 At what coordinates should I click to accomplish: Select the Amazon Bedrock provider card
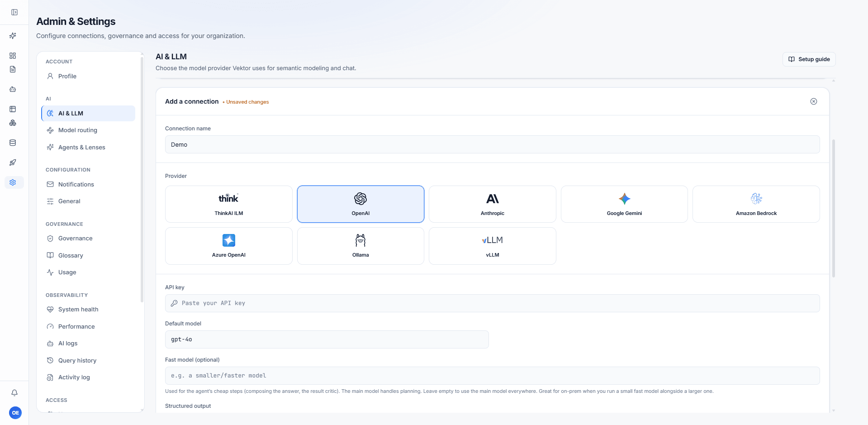click(756, 204)
